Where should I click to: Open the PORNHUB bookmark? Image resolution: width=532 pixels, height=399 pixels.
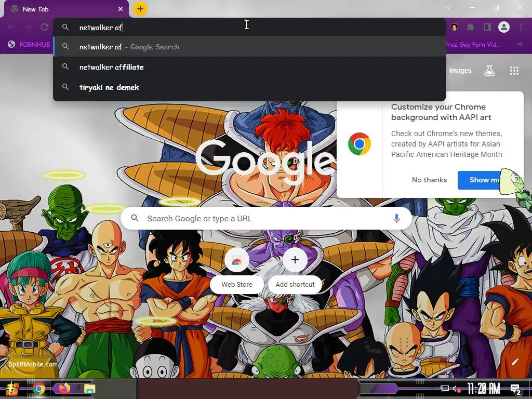coord(29,45)
